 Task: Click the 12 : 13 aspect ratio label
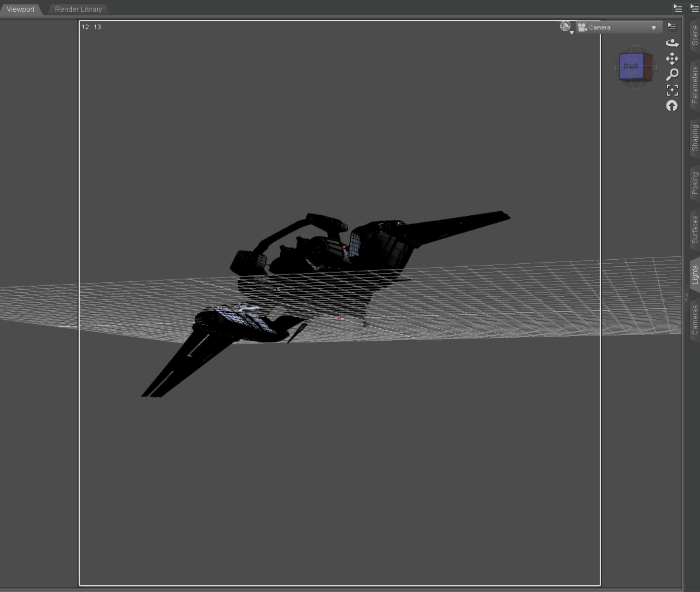(91, 27)
